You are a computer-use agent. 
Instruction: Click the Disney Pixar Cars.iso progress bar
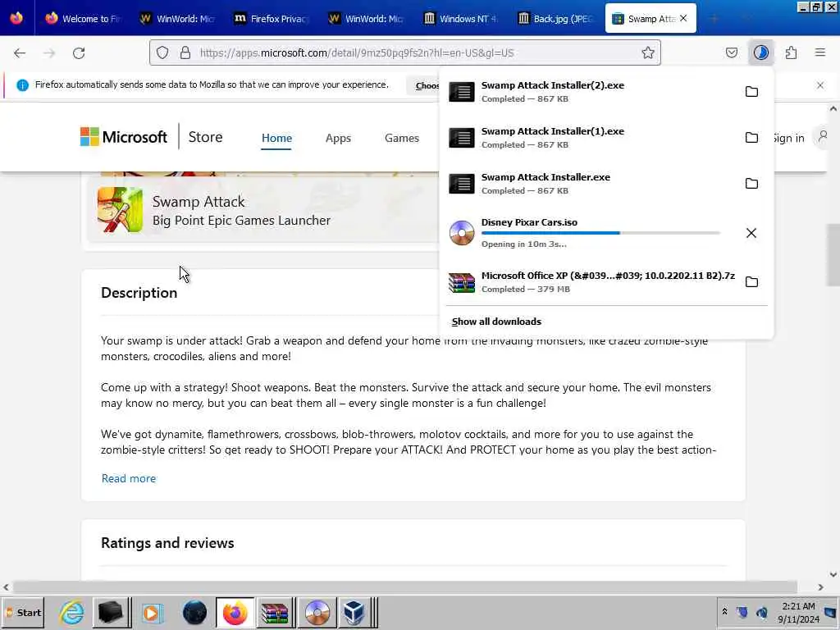click(x=600, y=233)
